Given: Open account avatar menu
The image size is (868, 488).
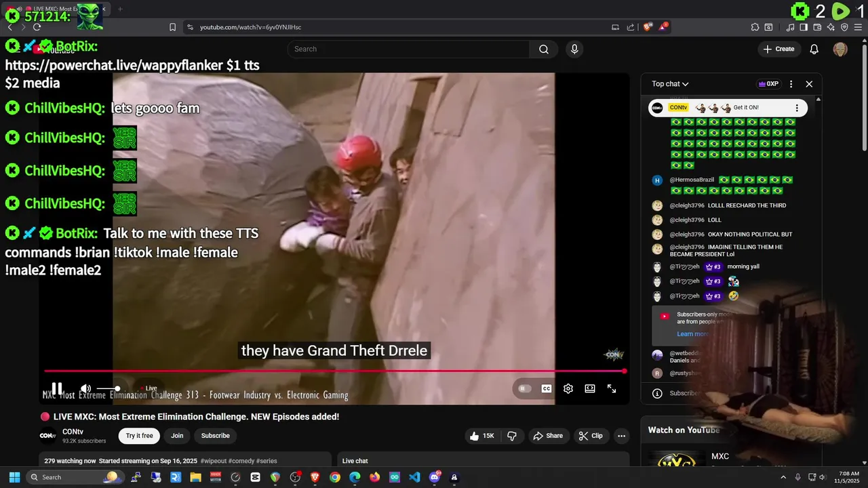Looking at the screenshot, I should pos(840,49).
